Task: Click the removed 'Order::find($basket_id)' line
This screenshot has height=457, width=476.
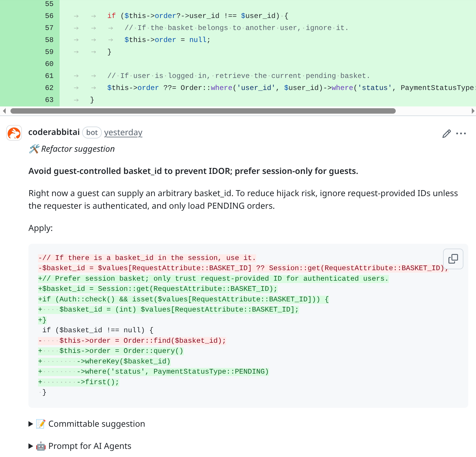Action: (132, 341)
